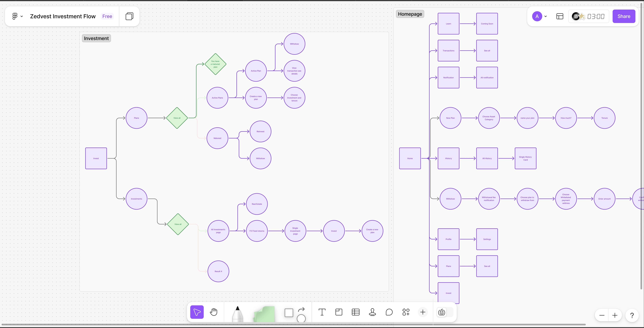The image size is (644, 328).
Task: Select the Section tool
Action: point(339,312)
